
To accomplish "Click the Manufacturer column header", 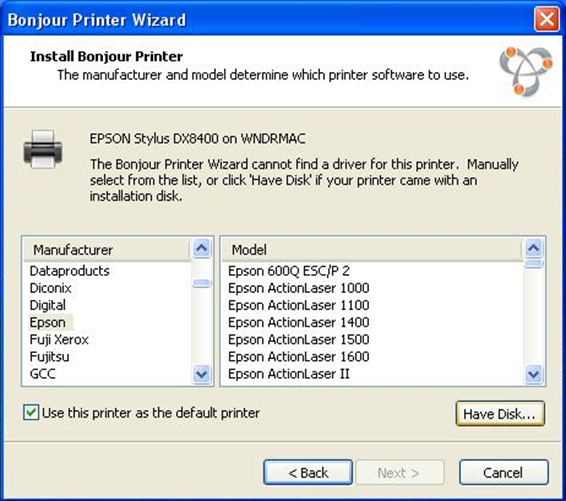I will click(x=107, y=250).
